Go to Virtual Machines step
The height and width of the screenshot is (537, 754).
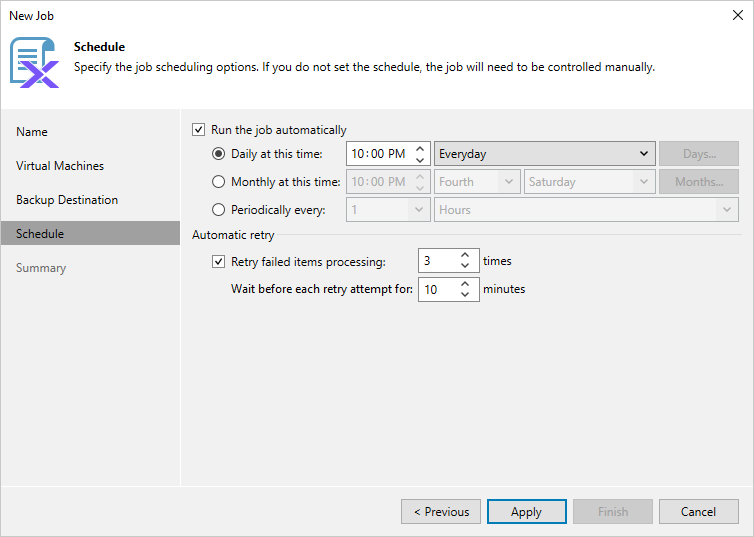(60, 166)
